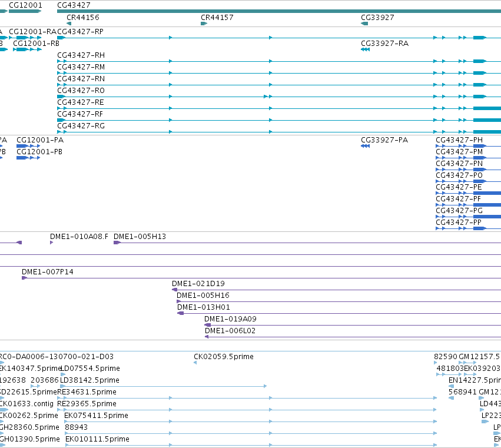This screenshot has width=501, height=448.
Task: Click the DME1-010A08.F clone arrow glyph
Action: (x=51, y=243)
